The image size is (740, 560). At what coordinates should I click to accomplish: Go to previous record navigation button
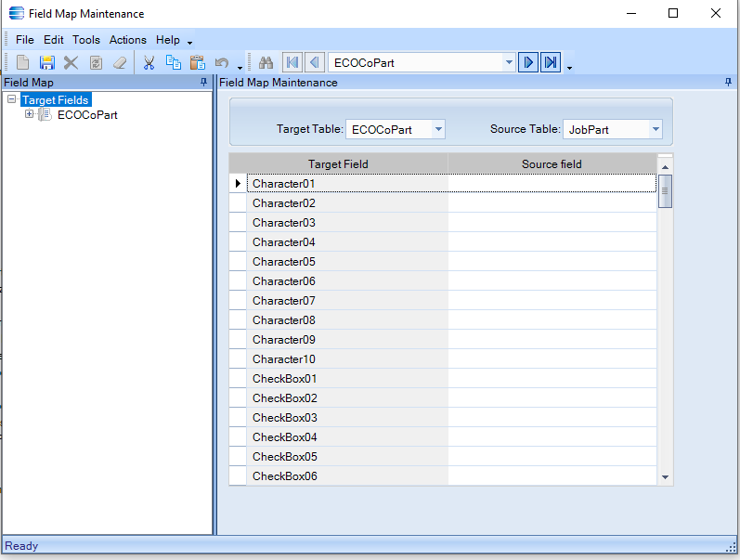[x=315, y=62]
